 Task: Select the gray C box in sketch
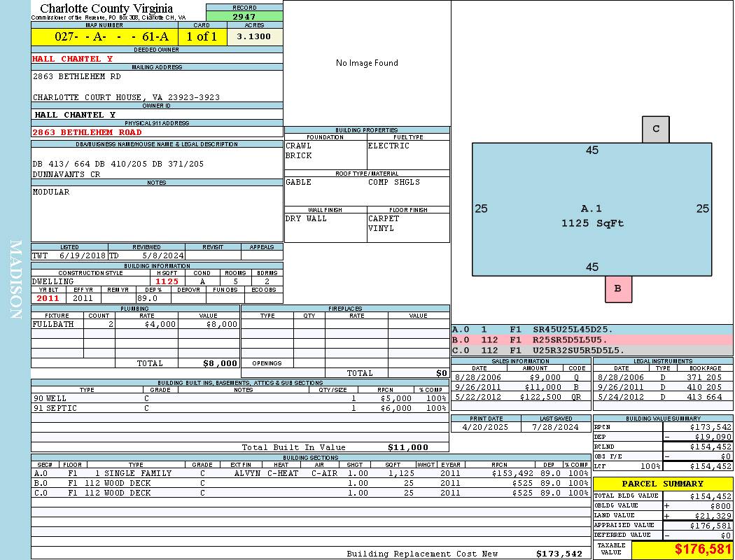tap(656, 129)
